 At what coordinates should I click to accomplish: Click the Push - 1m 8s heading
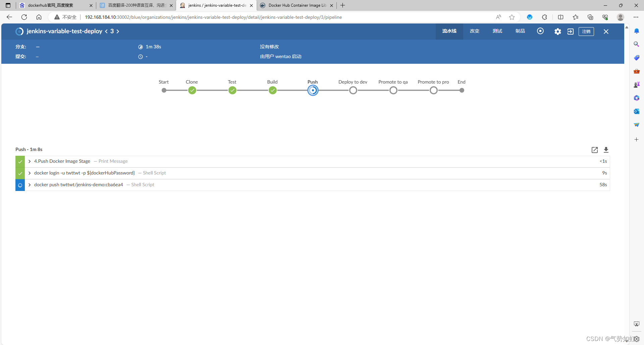coord(29,149)
